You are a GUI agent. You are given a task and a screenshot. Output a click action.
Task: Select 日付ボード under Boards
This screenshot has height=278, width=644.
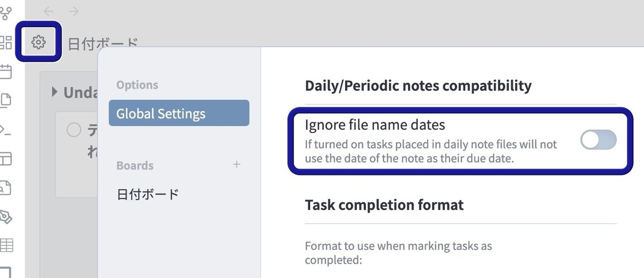tap(148, 194)
